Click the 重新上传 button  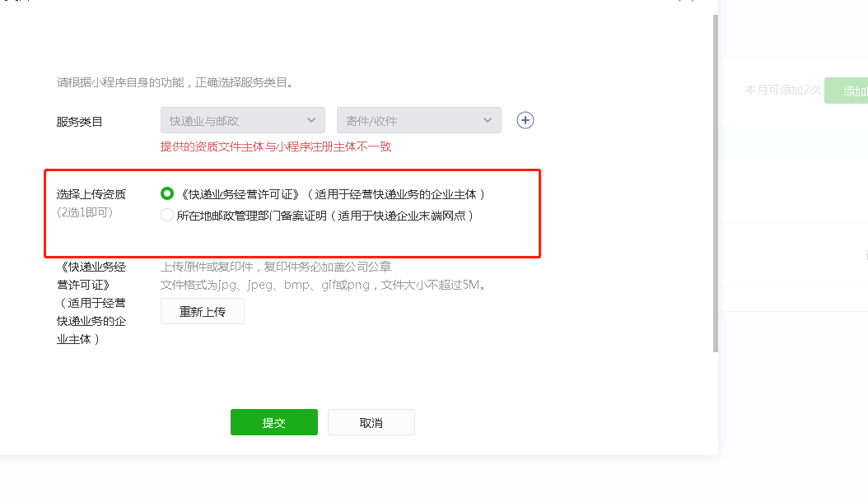(x=202, y=311)
